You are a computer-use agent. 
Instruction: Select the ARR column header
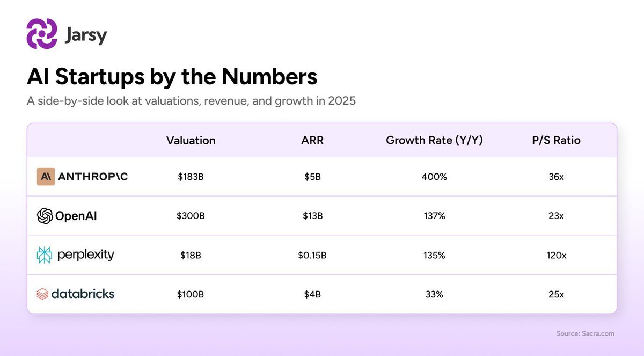[312, 141]
